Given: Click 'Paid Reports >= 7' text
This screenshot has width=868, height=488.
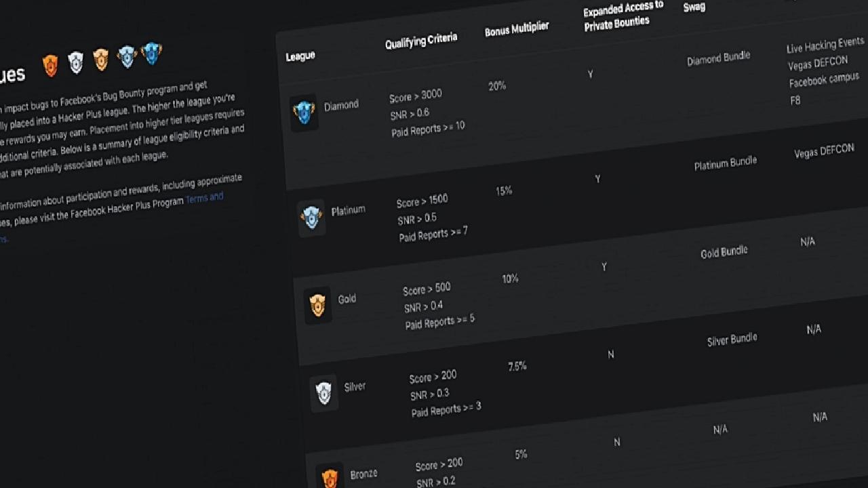Looking at the screenshot, I should tap(433, 235).
